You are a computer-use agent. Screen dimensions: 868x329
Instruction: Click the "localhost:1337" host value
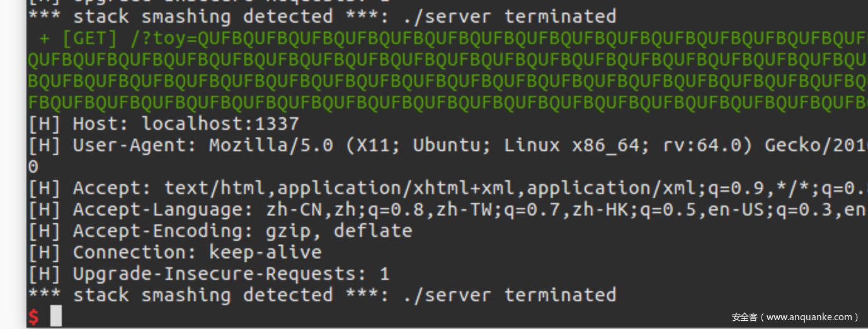[x=220, y=124]
